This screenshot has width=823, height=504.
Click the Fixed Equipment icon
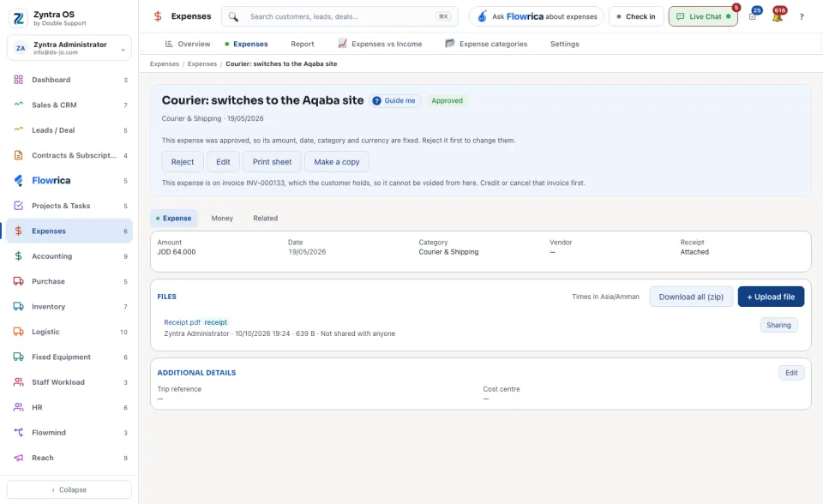coord(18,357)
